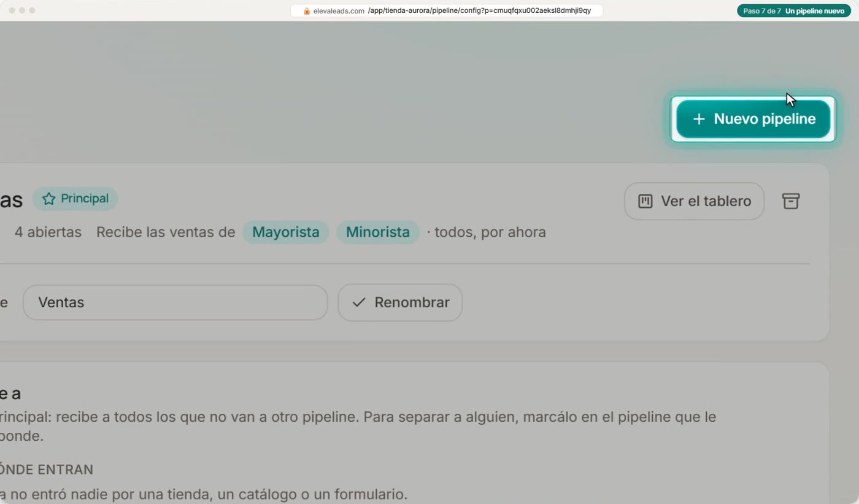Click the plus icon on Nuevo pipeline
859x504 pixels.
tap(699, 119)
